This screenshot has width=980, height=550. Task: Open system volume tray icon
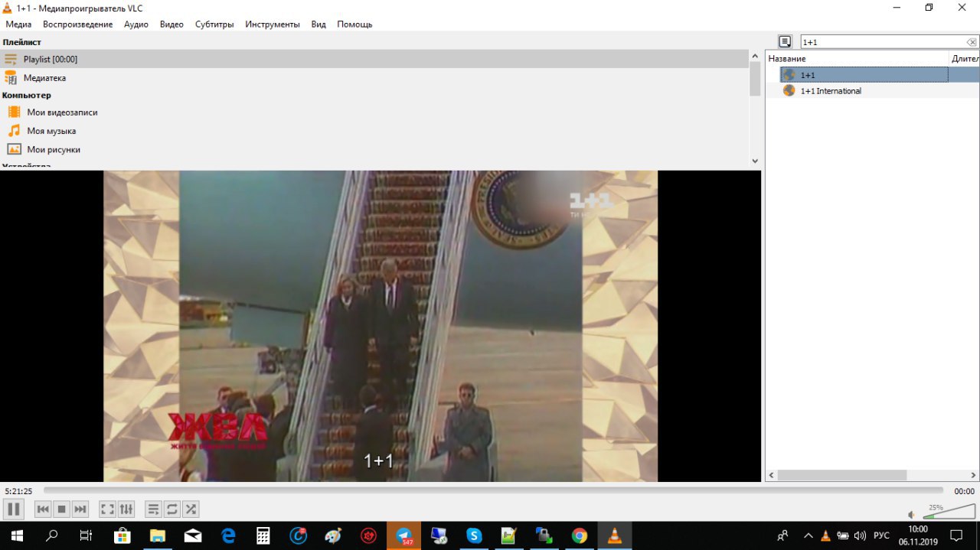point(860,535)
